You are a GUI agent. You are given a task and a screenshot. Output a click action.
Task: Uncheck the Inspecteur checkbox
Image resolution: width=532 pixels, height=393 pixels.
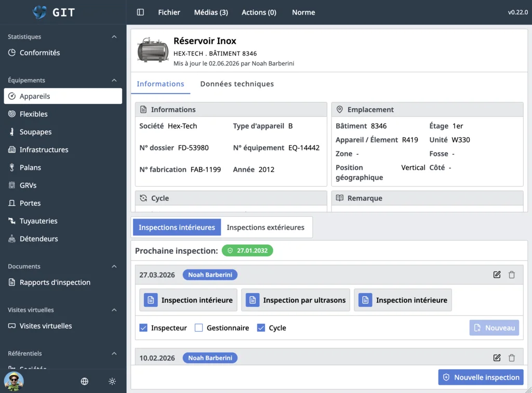tap(143, 328)
